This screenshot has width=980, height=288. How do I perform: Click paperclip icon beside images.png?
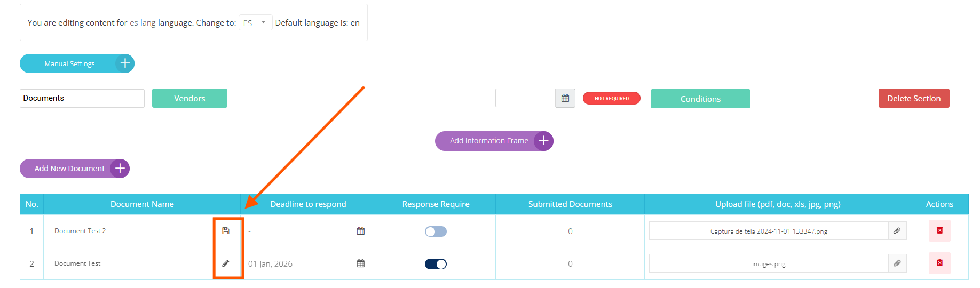point(897,263)
